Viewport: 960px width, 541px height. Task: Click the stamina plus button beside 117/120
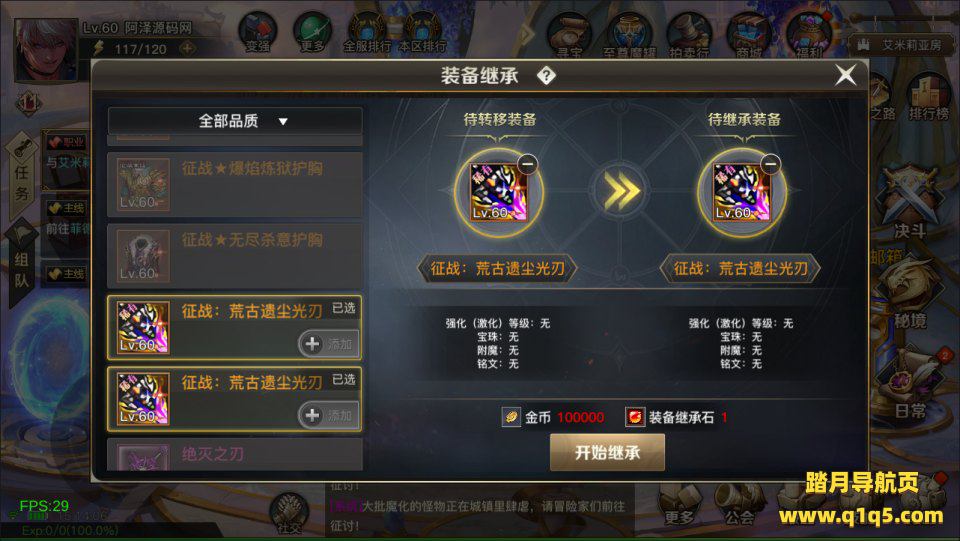187,48
